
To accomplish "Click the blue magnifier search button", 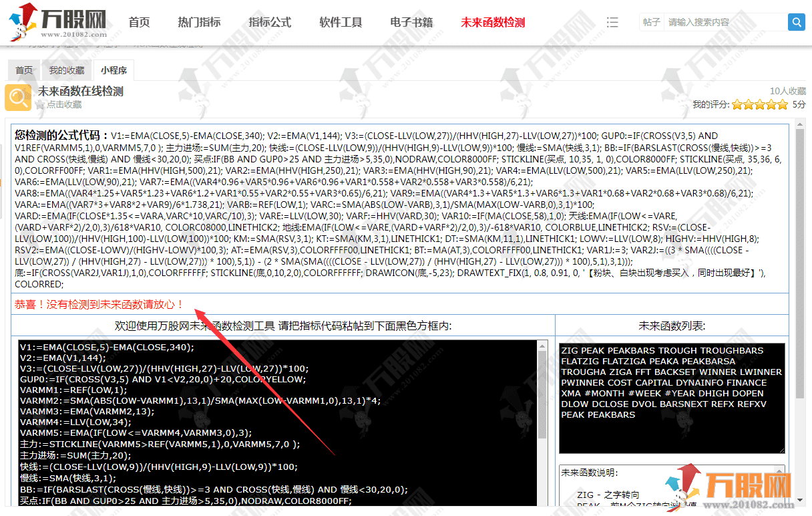I will coord(797,22).
